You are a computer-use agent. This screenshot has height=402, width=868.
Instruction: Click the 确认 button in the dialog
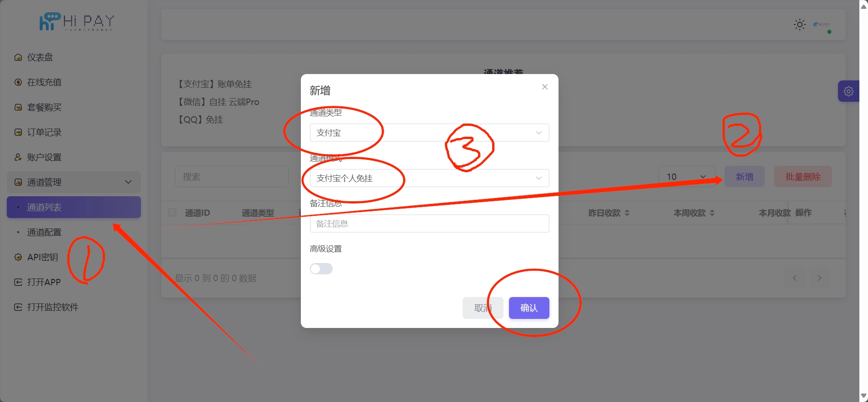(x=529, y=308)
